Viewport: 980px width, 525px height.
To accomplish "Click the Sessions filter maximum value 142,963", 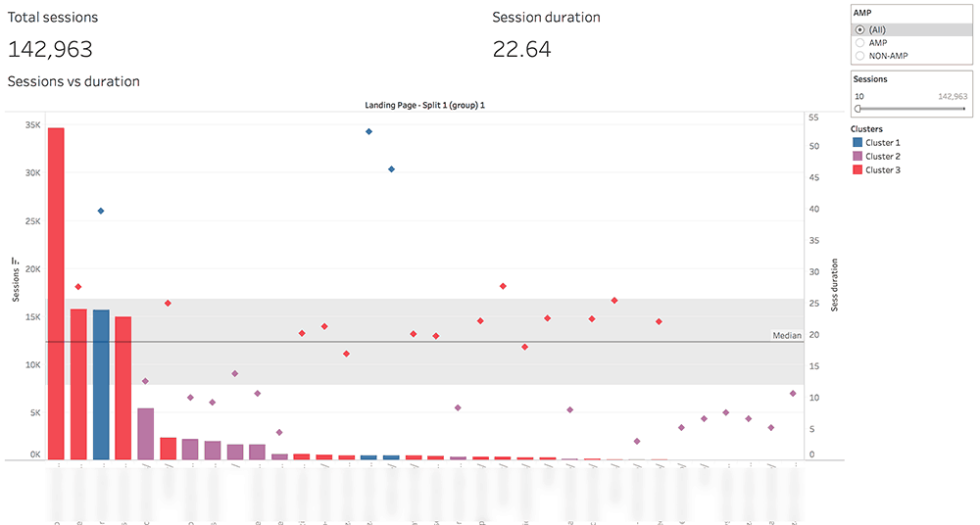I will (953, 96).
